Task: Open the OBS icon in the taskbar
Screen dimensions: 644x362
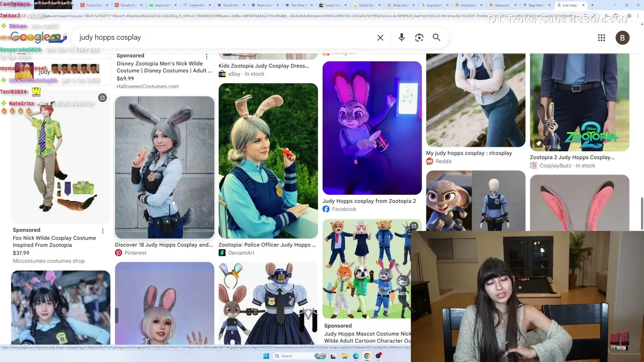Action: (x=378, y=356)
